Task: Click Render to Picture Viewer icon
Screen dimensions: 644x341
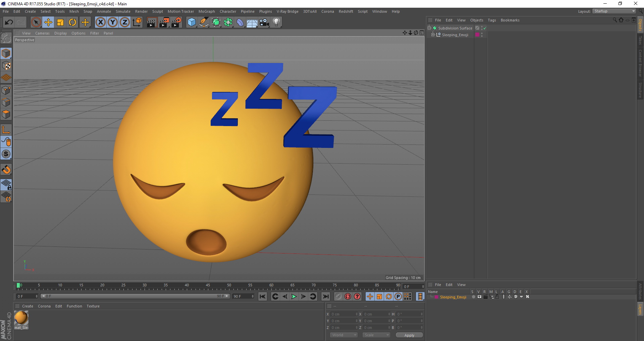Action: tap(164, 22)
